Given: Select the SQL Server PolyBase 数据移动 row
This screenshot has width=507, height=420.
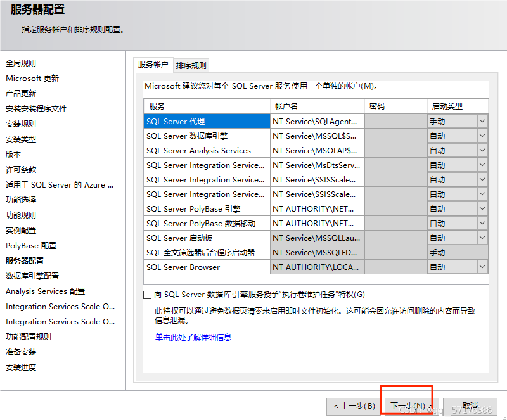Looking at the screenshot, I should [x=207, y=223].
